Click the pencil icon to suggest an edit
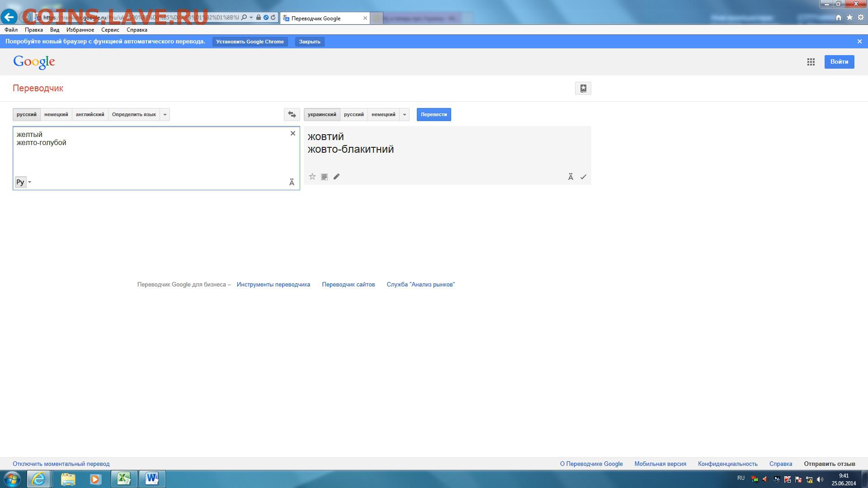This screenshot has height=488, width=868. pyautogui.click(x=336, y=177)
